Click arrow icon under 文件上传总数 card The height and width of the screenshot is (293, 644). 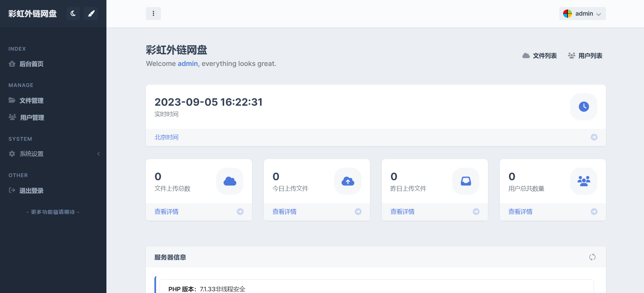[240, 212]
